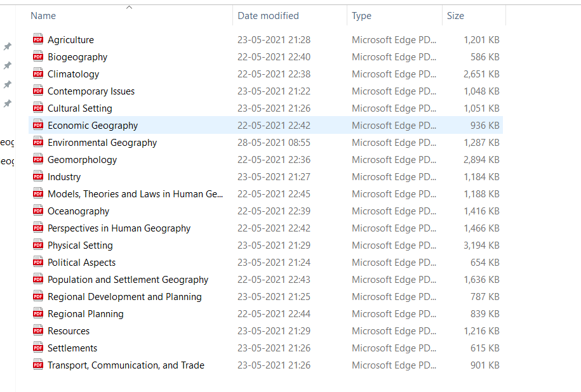Select the Climatology PDF file icon
Viewport: 581px width, 392px height.
click(x=38, y=74)
